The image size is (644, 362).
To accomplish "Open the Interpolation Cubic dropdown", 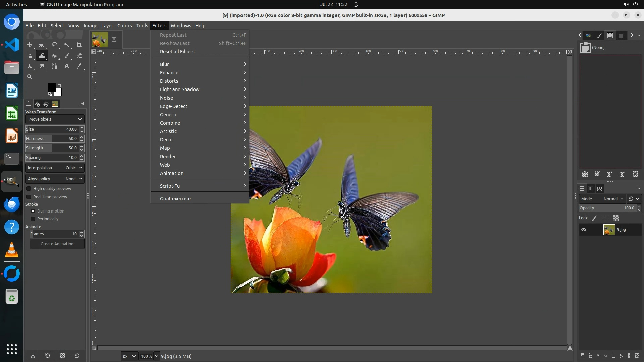I will pos(55,168).
